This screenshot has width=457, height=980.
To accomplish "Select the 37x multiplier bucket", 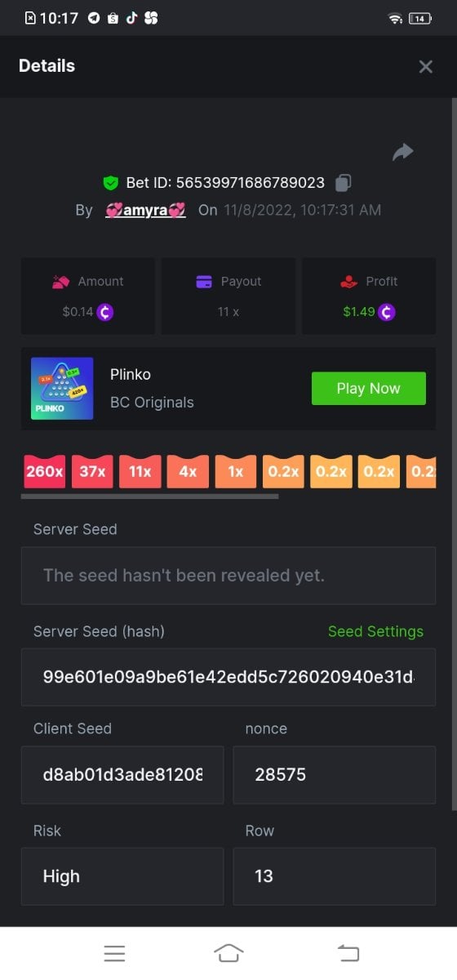I will [92, 472].
